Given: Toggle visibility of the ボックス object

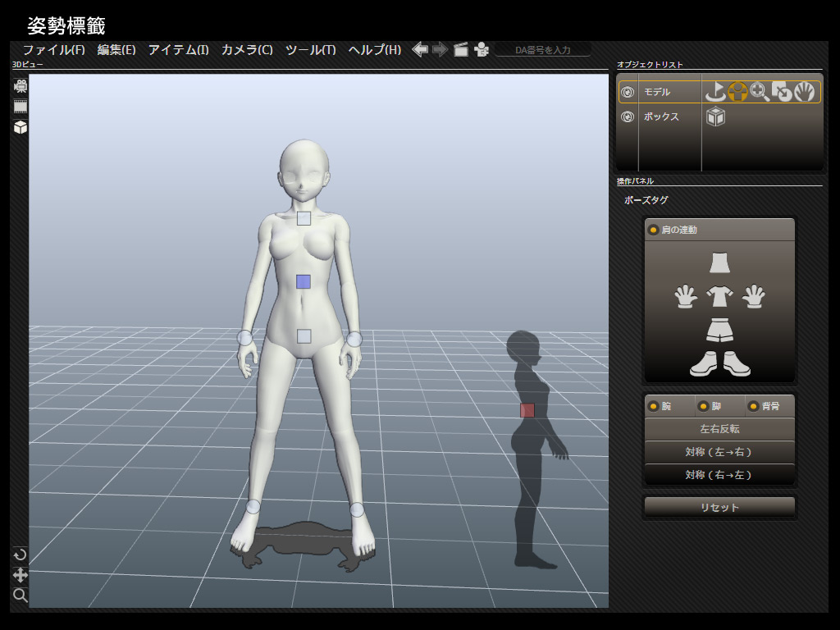Looking at the screenshot, I should click(x=628, y=117).
